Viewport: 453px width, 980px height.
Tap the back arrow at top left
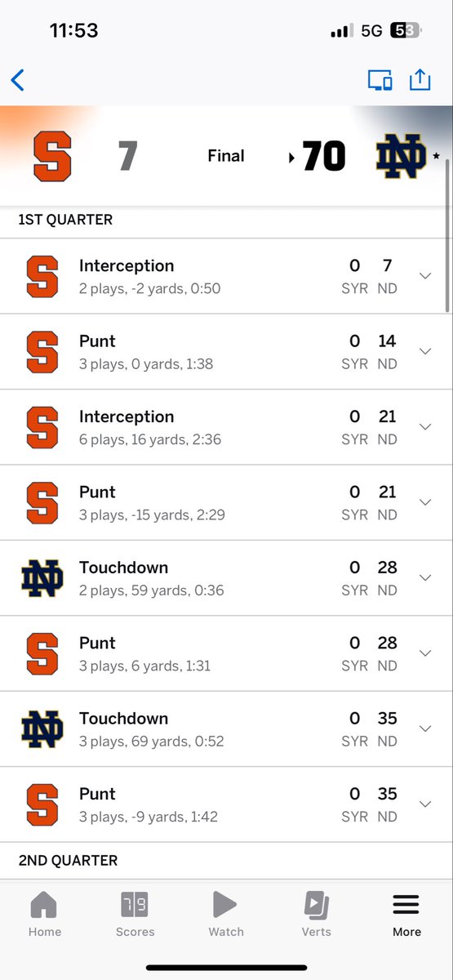[x=18, y=80]
